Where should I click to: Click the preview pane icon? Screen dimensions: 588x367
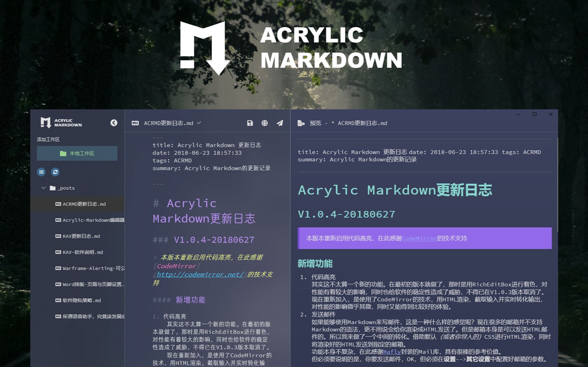click(301, 123)
